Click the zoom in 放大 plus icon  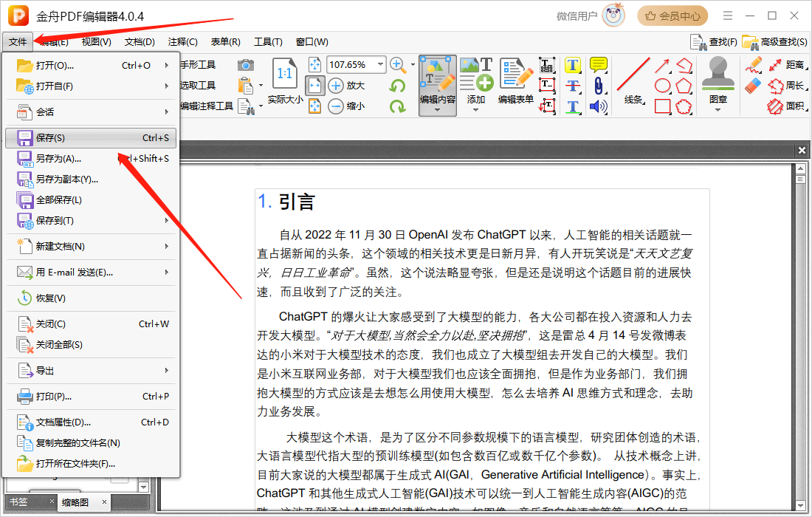336,86
